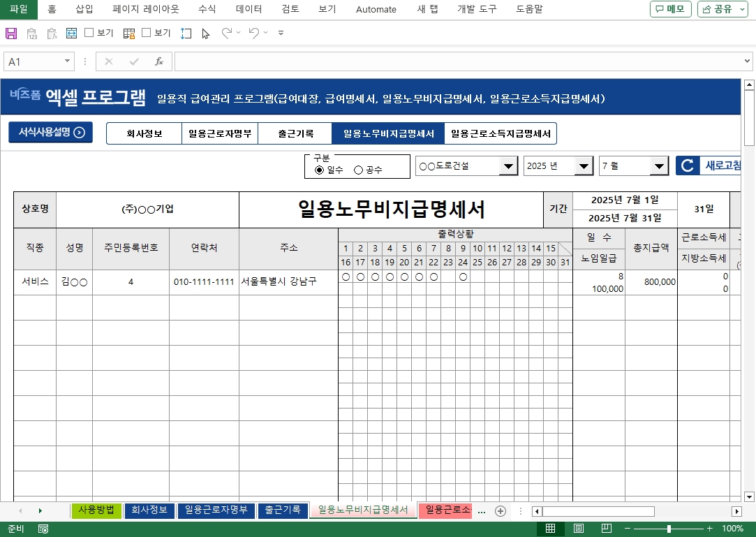Click the select objects arrow cursor icon

pos(205,33)
